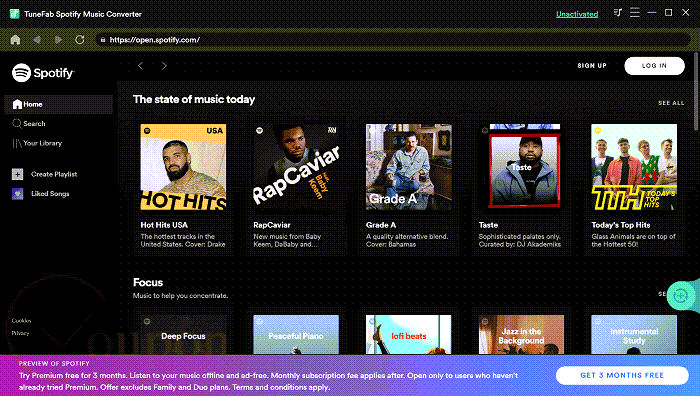Open the Unactivated link
700x396 pixels.
[x=577, y=14]
